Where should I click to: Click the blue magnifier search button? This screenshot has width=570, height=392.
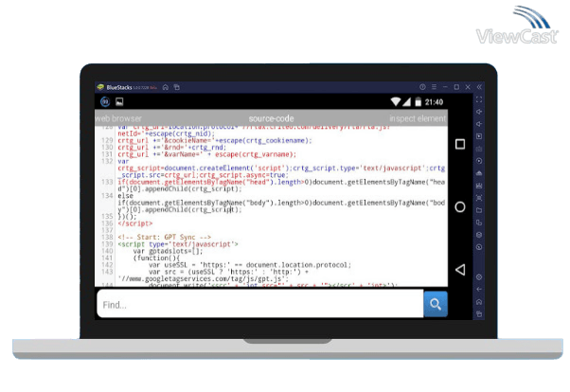pyautogui.click(x=436, y=304)
